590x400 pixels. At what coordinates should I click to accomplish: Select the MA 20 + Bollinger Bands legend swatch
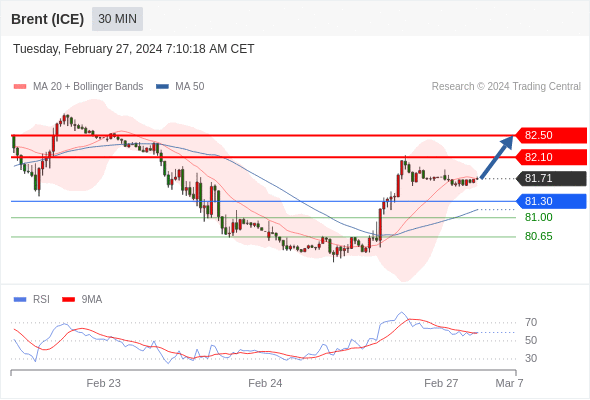[20, 87]
